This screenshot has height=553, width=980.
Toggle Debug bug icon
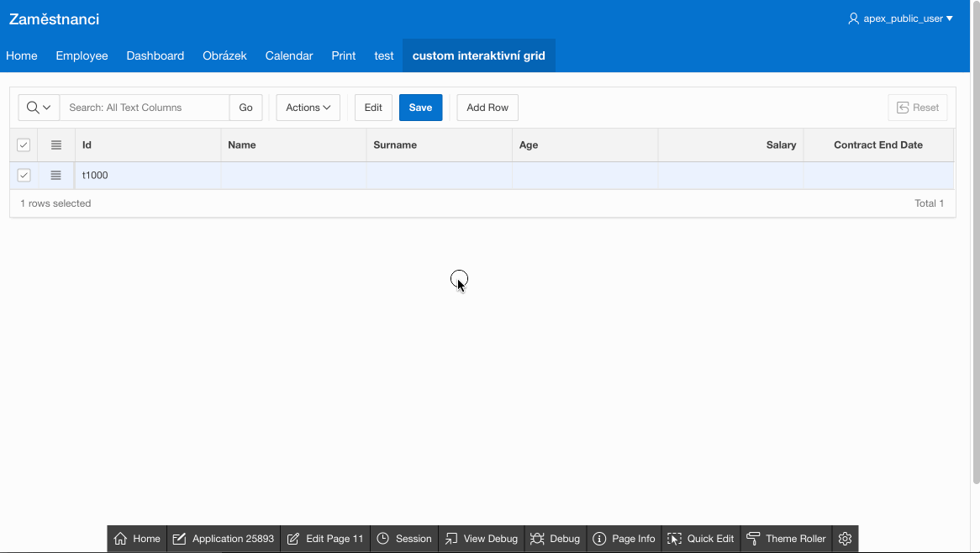click(x=538, y=539)
